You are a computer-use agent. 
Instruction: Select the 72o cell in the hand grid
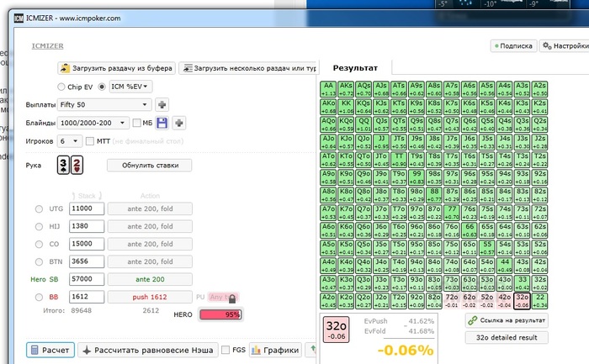[x=452, y=301]
